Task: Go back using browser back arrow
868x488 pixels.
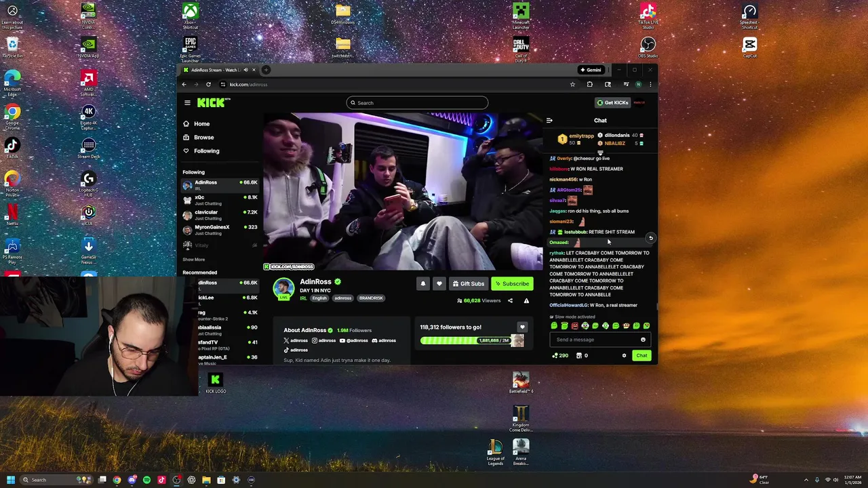Action: tap(184, 85)
